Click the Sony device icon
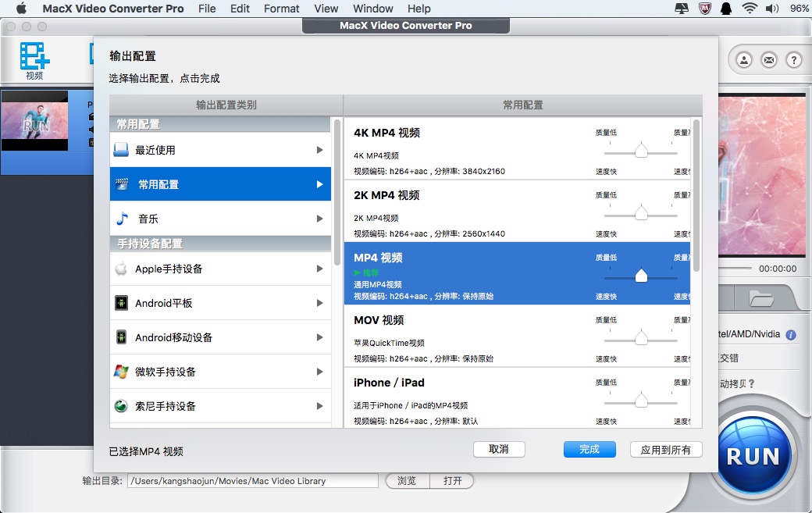This screenshot has height=513, width=812. [121, 406]
